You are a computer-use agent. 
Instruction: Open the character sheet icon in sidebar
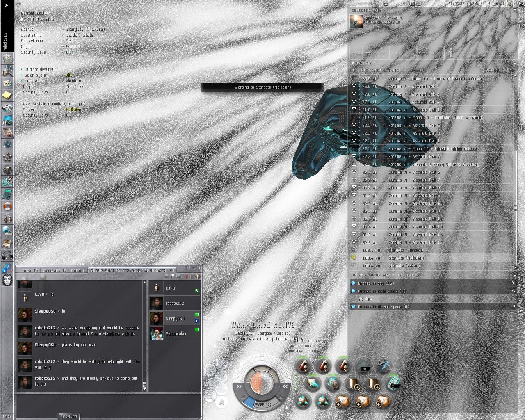[x=7, y=59]
